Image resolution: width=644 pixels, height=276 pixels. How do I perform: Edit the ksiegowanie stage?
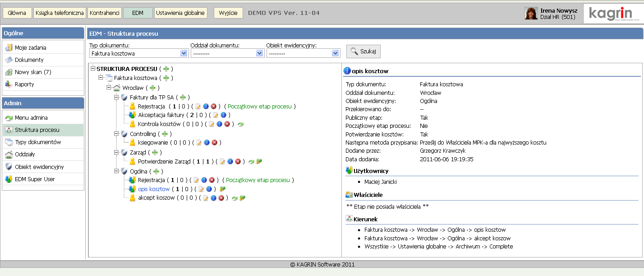coord(199,142)
